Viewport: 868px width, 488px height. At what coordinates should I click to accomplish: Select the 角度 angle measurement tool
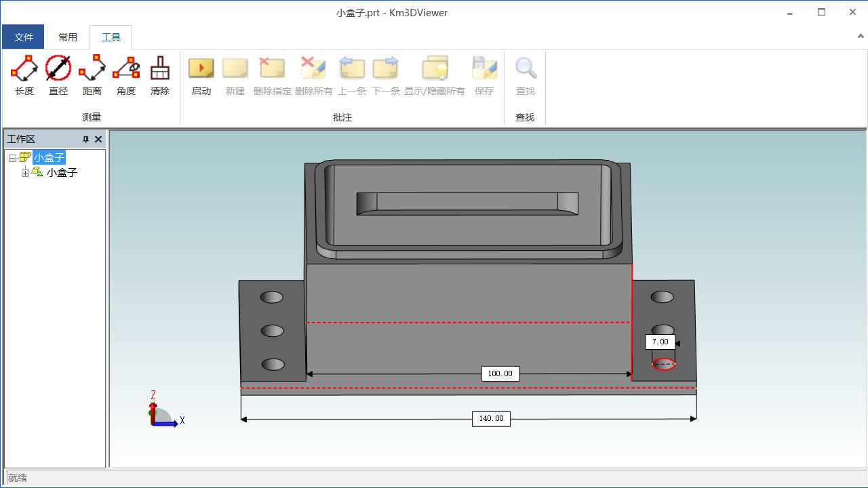(126, 75)
